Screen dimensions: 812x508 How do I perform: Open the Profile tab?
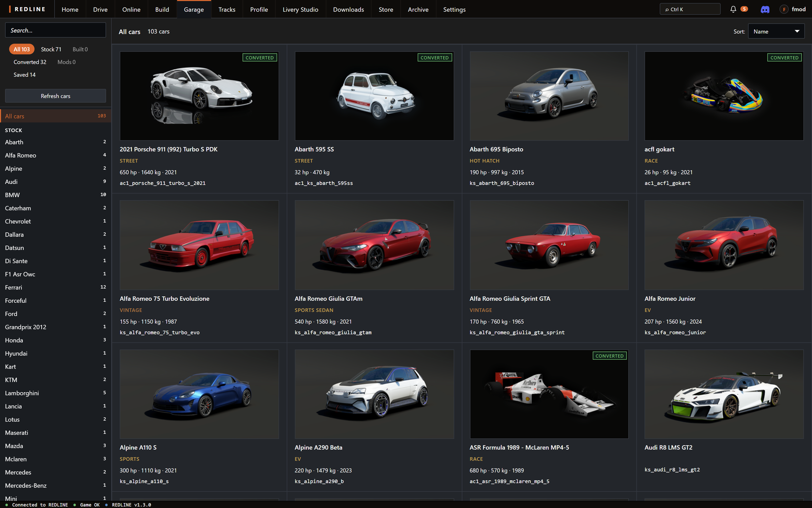[x=259, y=9]
